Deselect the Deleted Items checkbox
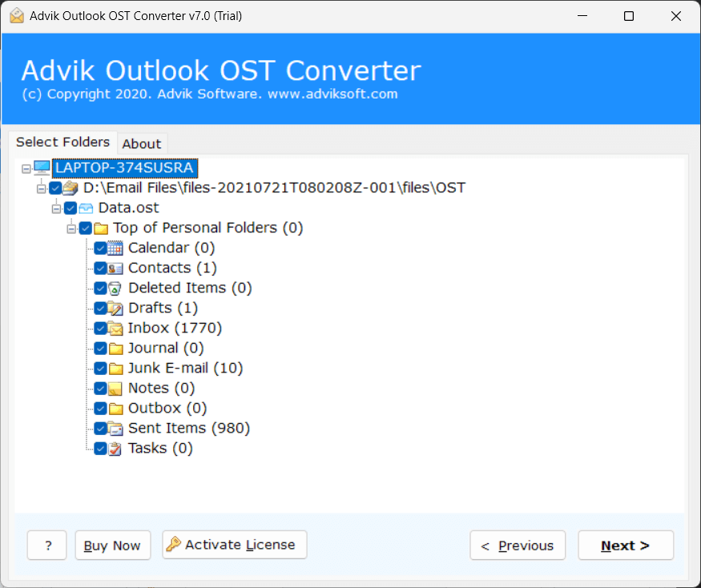The height and width of the screenshot is (588, 701). [x=100, y=288]
